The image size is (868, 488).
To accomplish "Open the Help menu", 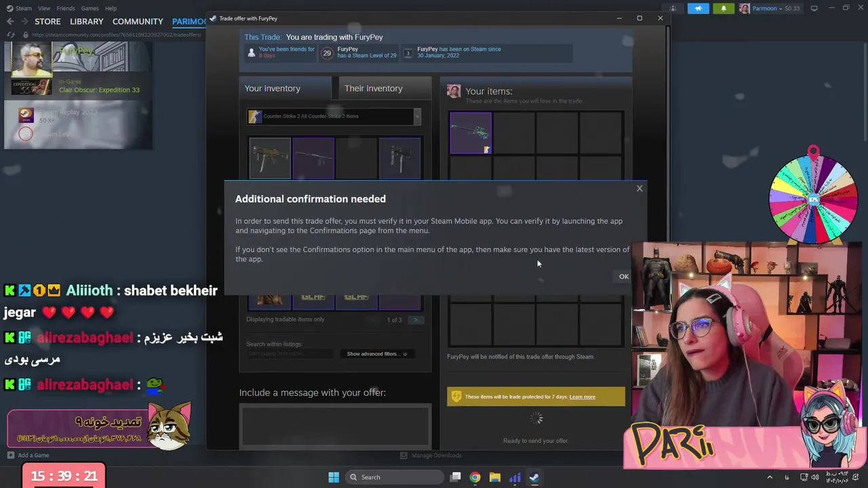I will pyautogui.click(x=111, y=8).
